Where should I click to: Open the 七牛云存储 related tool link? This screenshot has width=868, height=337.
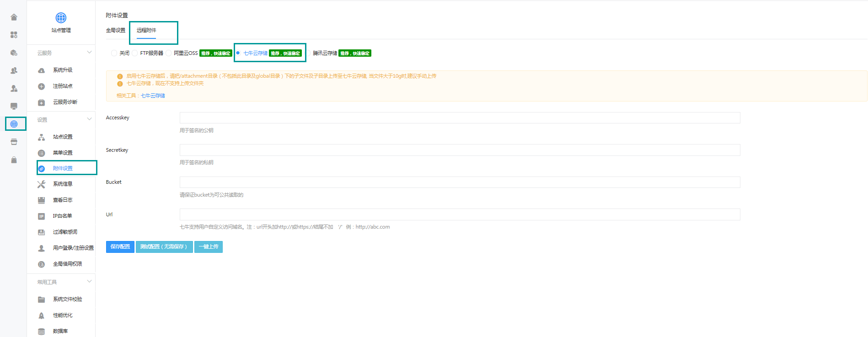click(x=153, y=96)
